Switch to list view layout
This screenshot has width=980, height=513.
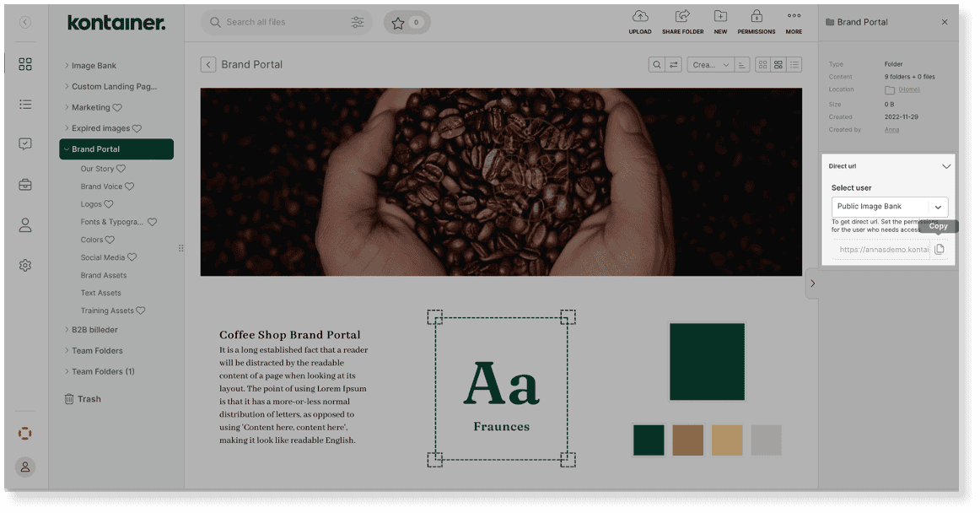794,65
